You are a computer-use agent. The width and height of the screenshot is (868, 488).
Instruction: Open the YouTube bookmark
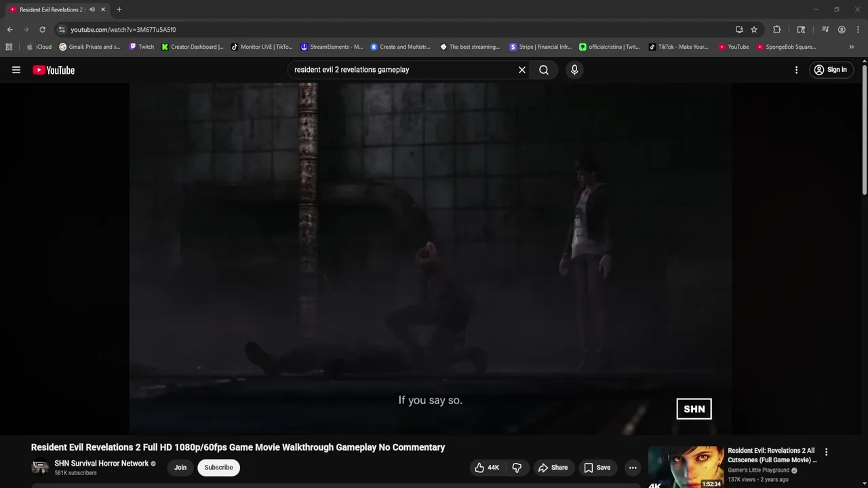tap(734, 47)
